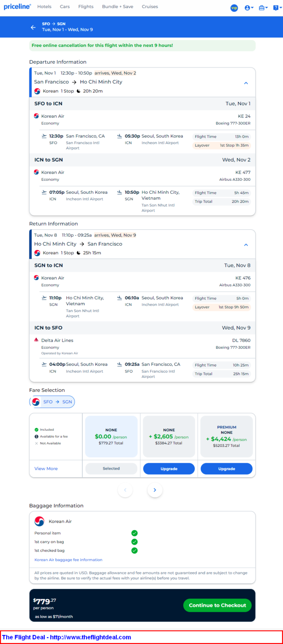The image size is (283, 644).
Task: Click the moon icon next to 25h 15m
Action: click(79, 253)
